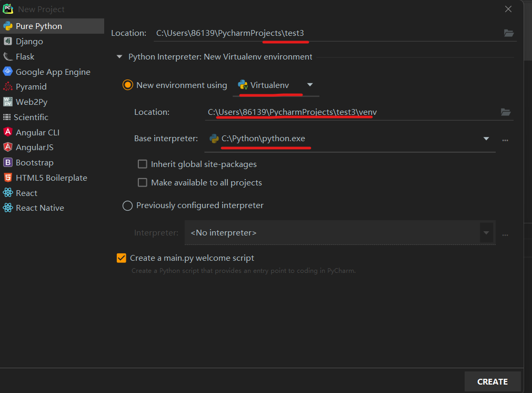This screenshot has height=393, width=532.
Task: Open the No interpreter dropdown
Action: (x=340, y=233)
